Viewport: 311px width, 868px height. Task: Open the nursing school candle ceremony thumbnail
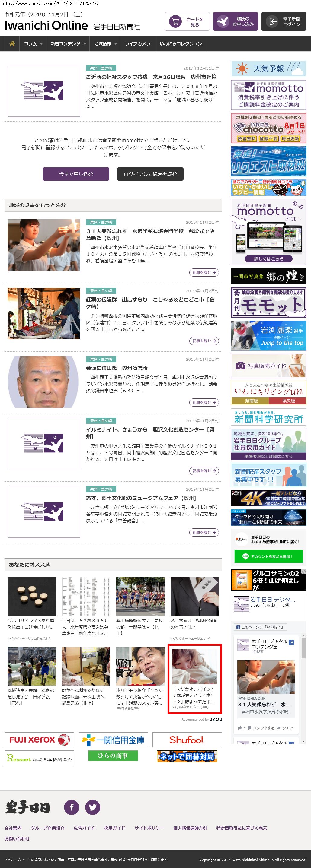click(x=43, y=245)
